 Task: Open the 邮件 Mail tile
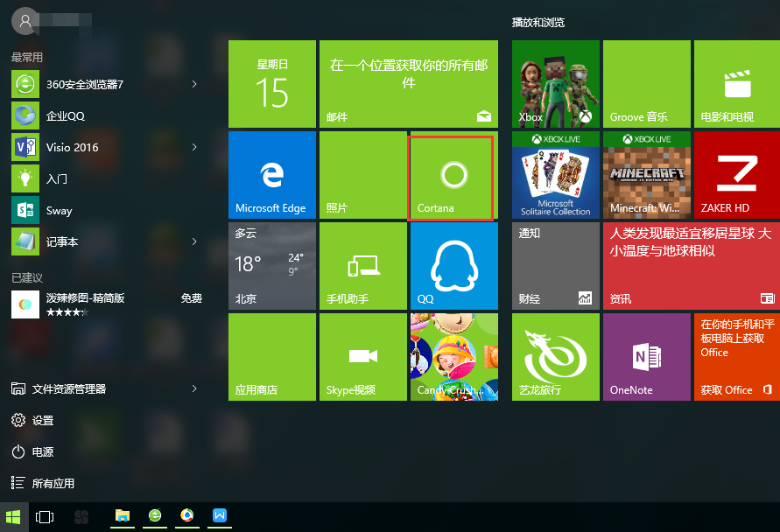tap(409, 84)
